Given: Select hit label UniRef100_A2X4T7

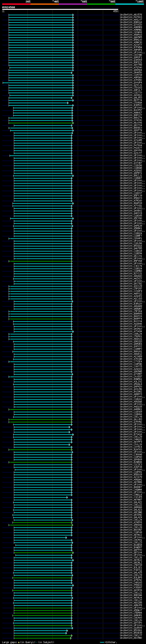Looking at the screenshot, I should (131, 45).
